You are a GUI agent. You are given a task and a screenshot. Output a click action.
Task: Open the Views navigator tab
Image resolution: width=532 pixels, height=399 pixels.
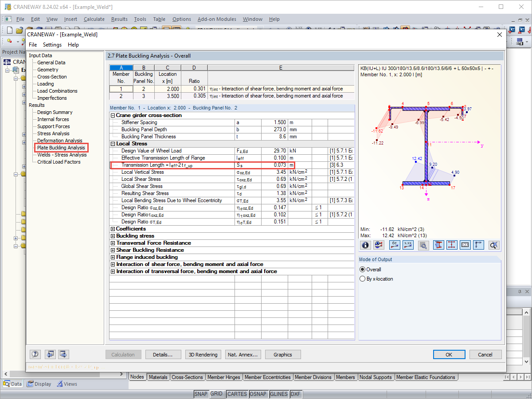67,384
